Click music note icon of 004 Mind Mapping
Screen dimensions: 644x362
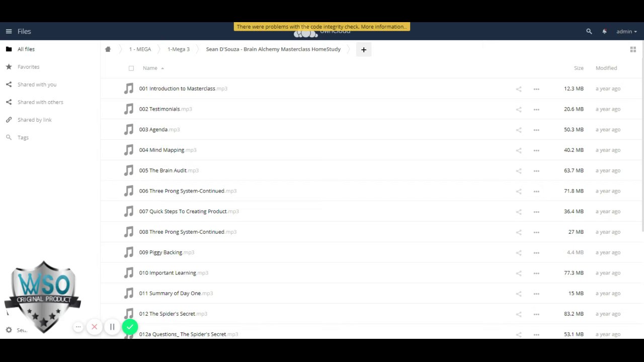pos(129,150)
